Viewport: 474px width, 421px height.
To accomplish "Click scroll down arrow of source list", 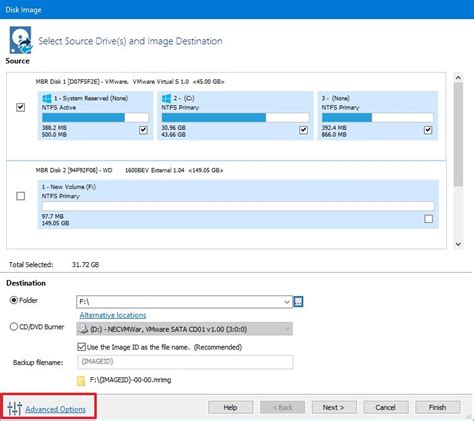I will pyautogui.click(x=458, y=244).
